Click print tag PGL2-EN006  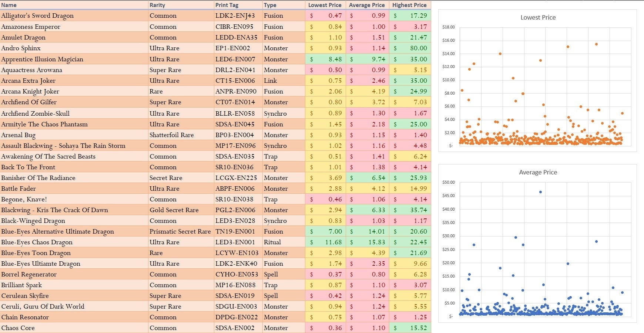[x=238, y=210]
